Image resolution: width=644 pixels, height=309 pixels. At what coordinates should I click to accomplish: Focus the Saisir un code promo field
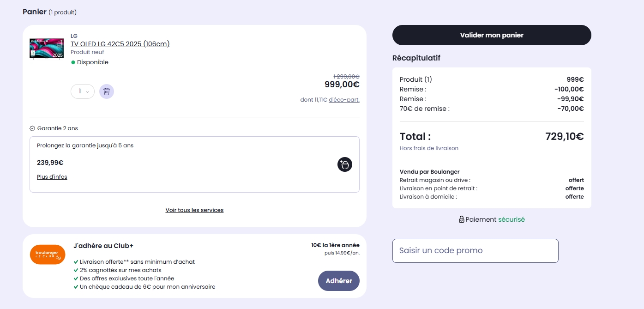pos(475,251)
